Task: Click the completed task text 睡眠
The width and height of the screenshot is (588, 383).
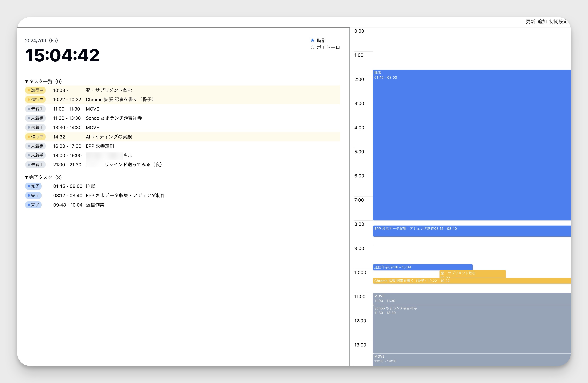Action: (90, 186)
